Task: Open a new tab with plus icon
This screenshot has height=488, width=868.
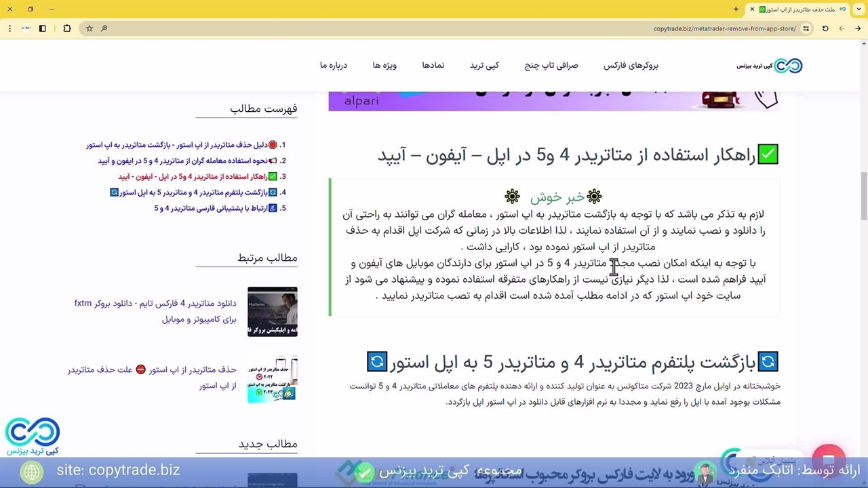Action: [x=736, y=9]
